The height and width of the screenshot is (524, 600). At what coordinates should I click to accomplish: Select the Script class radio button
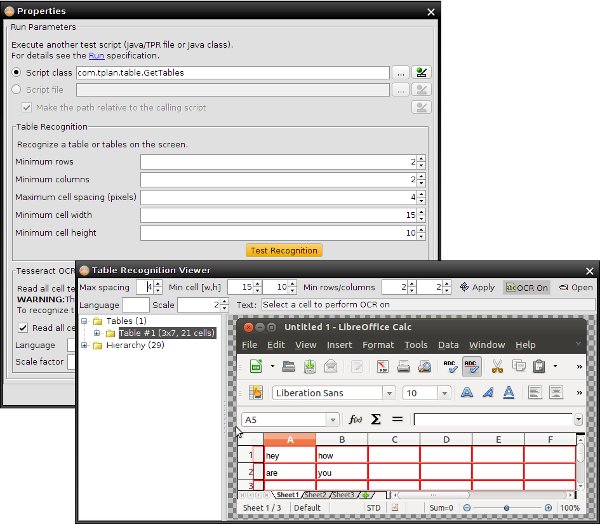point(16,72)
